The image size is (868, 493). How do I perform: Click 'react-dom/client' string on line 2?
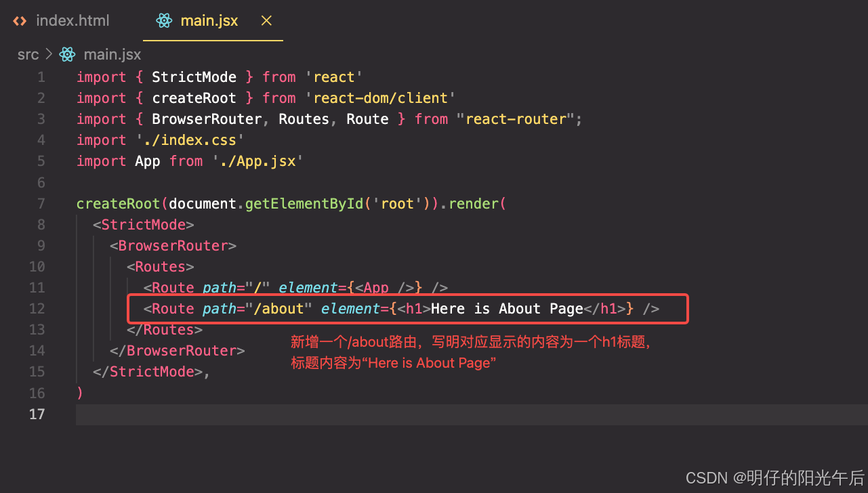[x=381, y=98]
